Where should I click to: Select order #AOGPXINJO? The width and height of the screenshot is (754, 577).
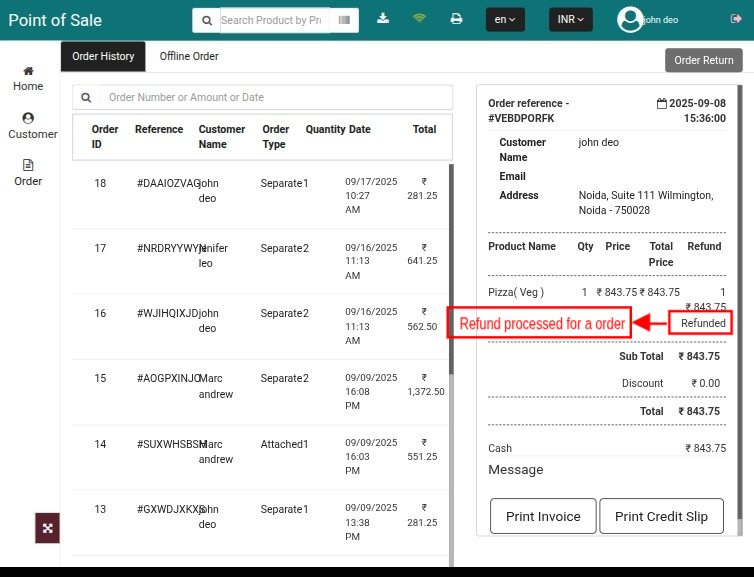(260, 391)
